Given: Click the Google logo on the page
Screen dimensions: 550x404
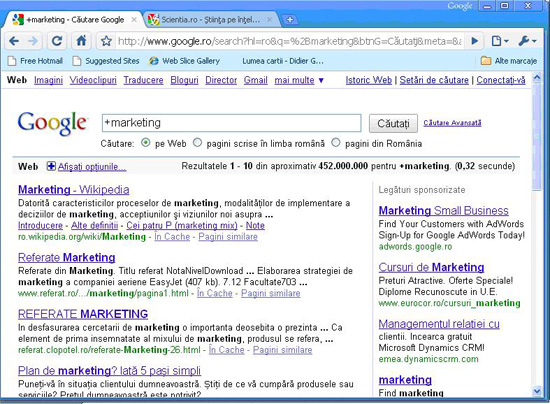Looking at the screenshot, I should (52, 123).
